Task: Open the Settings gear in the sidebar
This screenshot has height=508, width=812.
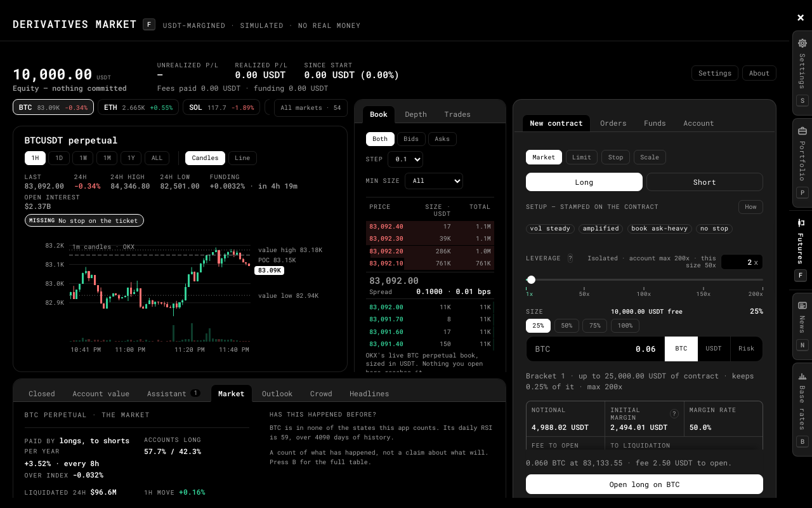Action: point(802,43)
